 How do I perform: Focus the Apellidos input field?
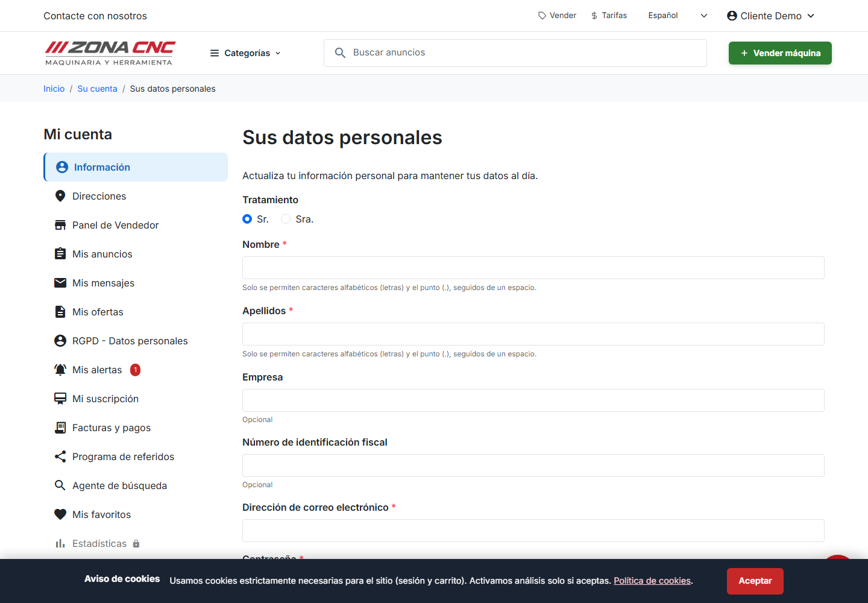click(x=533, y=334)
